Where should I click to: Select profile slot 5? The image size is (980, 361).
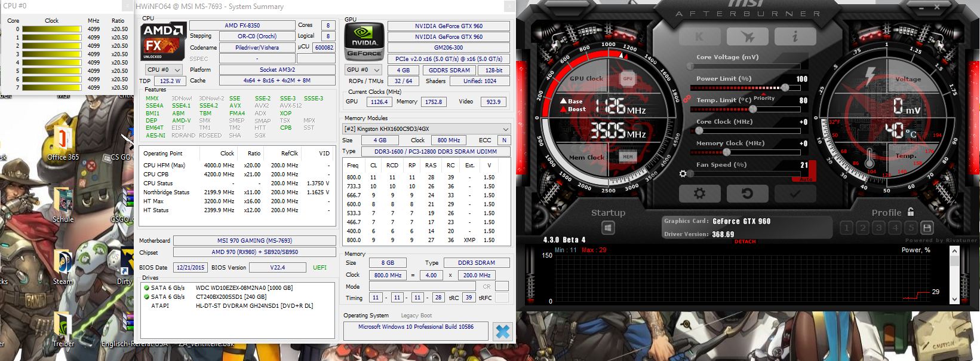pos(911,228)
